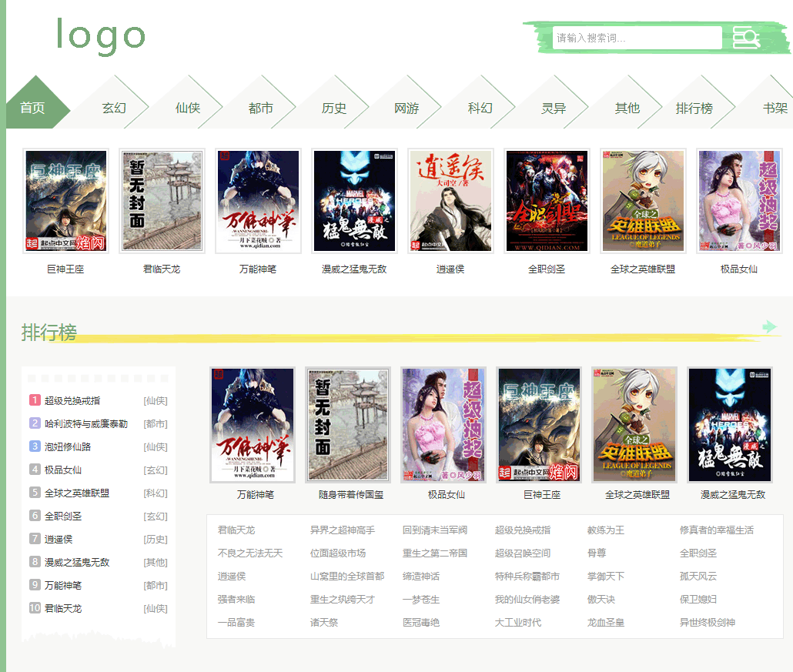Open 哈利波特与威廉泰勒 in ranking list
Image resolution: width=793 pixels, height=672 pixels.
(x=86, y=423)
